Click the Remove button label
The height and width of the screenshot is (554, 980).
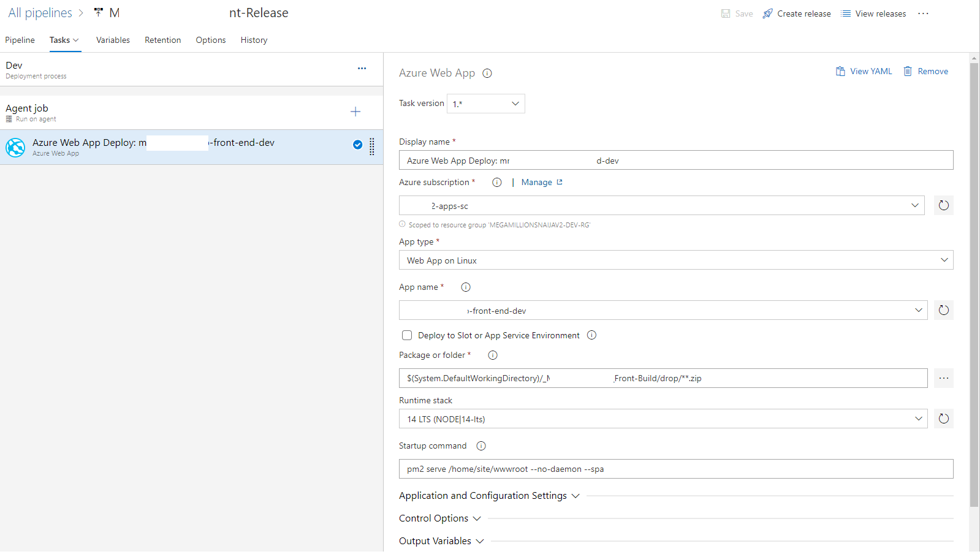point(933,71)
